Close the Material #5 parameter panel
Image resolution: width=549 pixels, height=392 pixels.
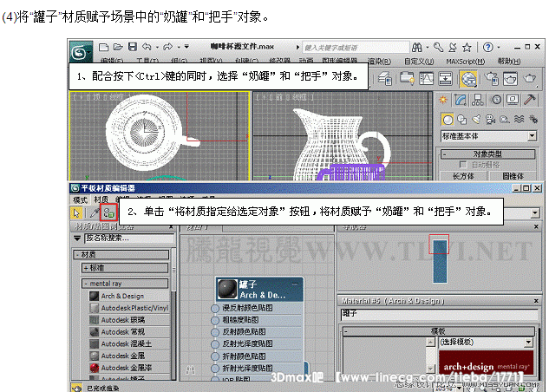click(536, 301)
